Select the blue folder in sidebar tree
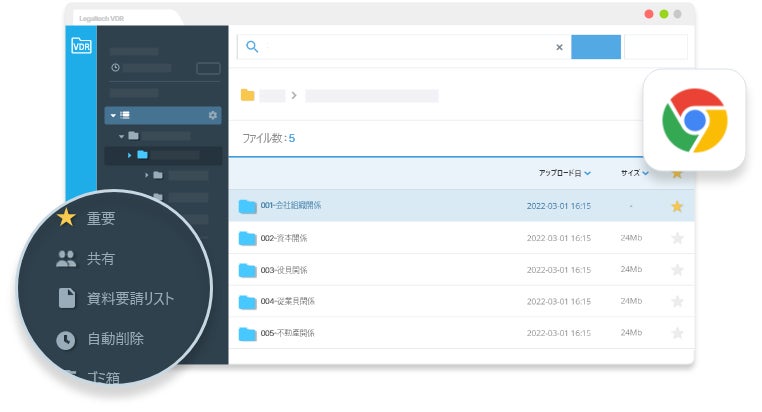 [x=142, y=154]
